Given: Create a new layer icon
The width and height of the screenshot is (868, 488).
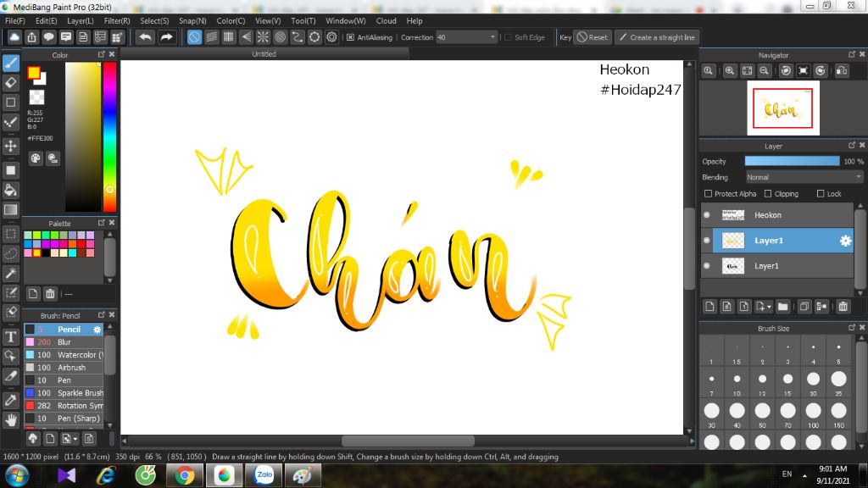Looking at the screenshot, I should point(709,307).
